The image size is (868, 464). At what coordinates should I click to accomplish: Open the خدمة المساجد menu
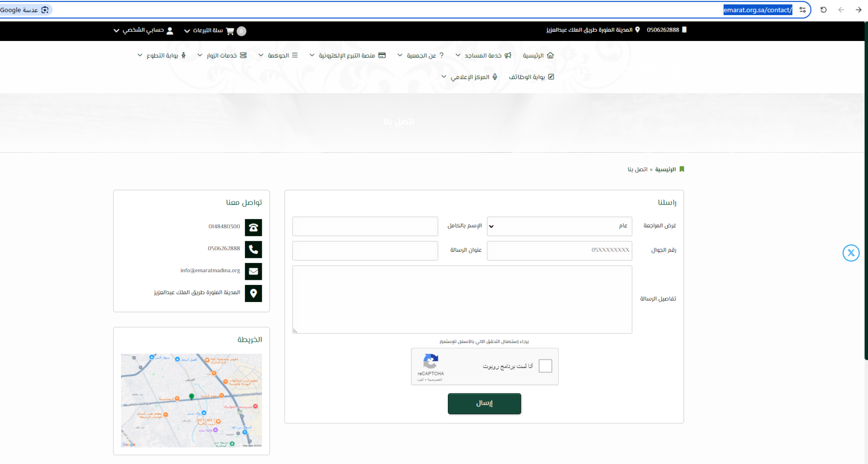pyautogui.click(x=483, y=56)
